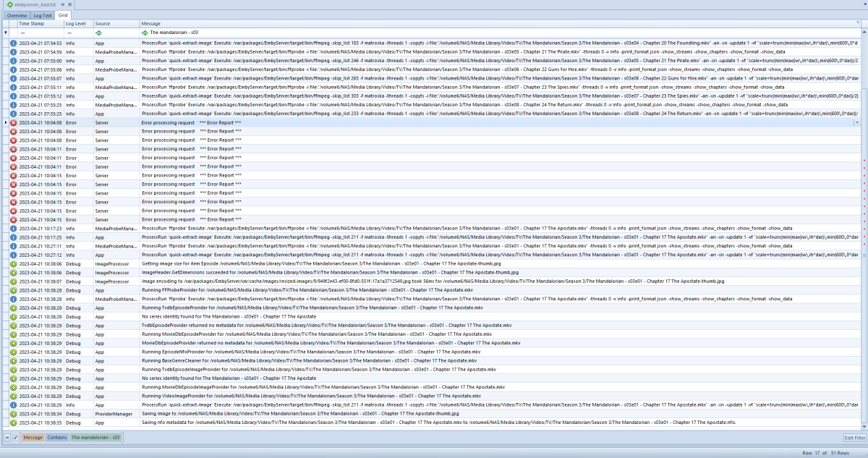Select 'TvdbEpisodeProvider returned no metadata' message

point(327,325)
